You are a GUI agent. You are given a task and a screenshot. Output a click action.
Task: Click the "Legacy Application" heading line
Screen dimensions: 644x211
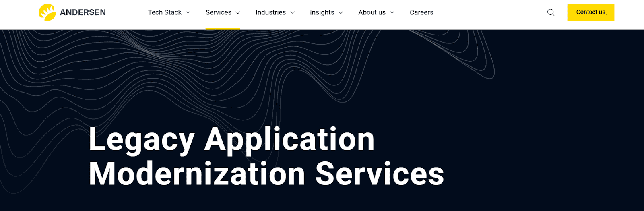pyautogui.click(x=231, y=139)
